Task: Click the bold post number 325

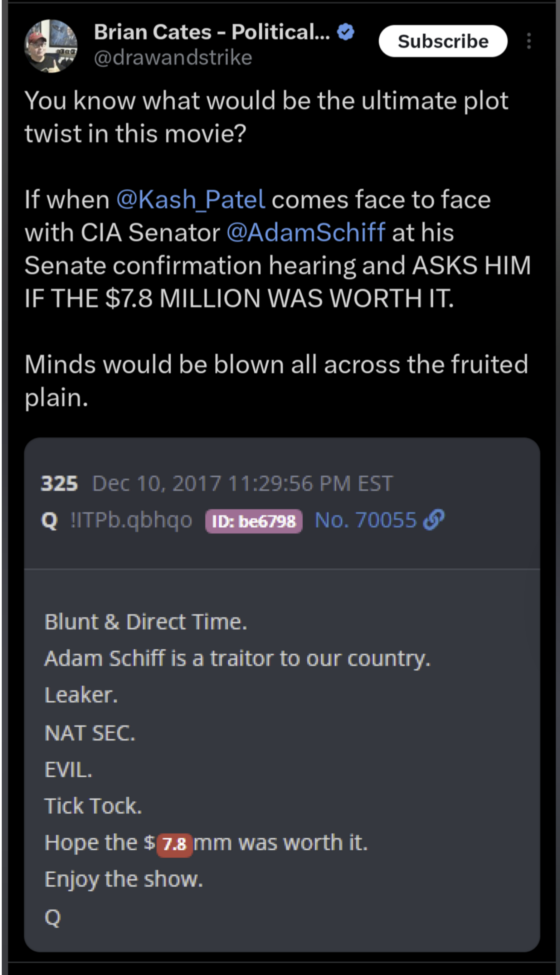Action: 59,484
